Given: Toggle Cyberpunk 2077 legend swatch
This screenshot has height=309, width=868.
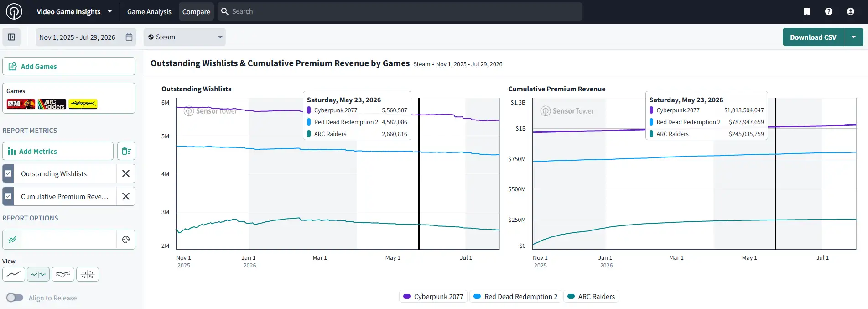Looking at the screenshot, I should [x=407, y=296].
